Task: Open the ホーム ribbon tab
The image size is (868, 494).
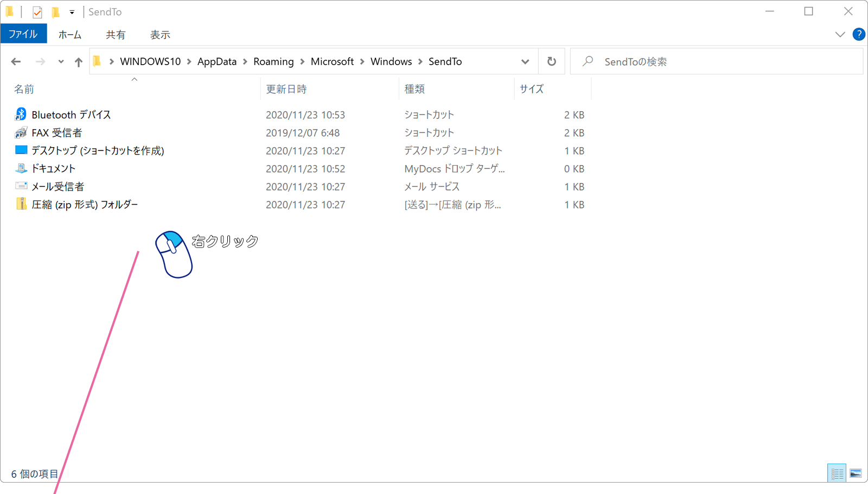Action: coord(70,34)
